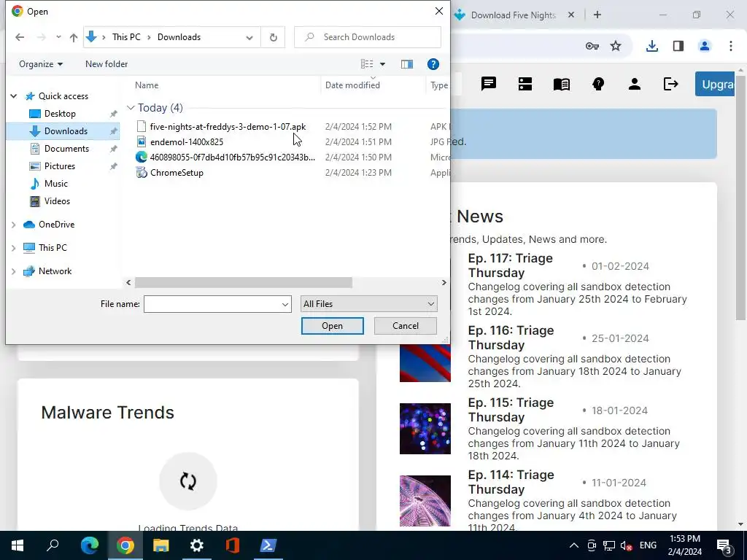Sort files by Name column
This screenshot has height=560, width=747.
click(146, 85)
